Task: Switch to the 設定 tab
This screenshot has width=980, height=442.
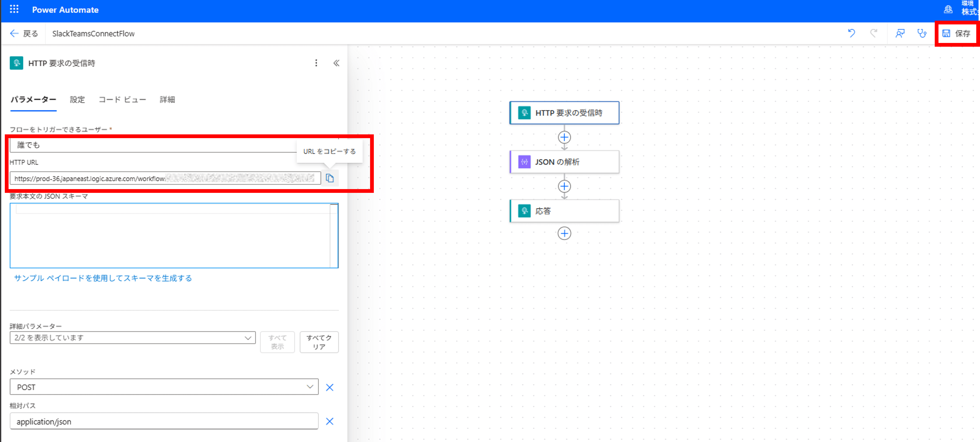Action: [x=77, y=100]
